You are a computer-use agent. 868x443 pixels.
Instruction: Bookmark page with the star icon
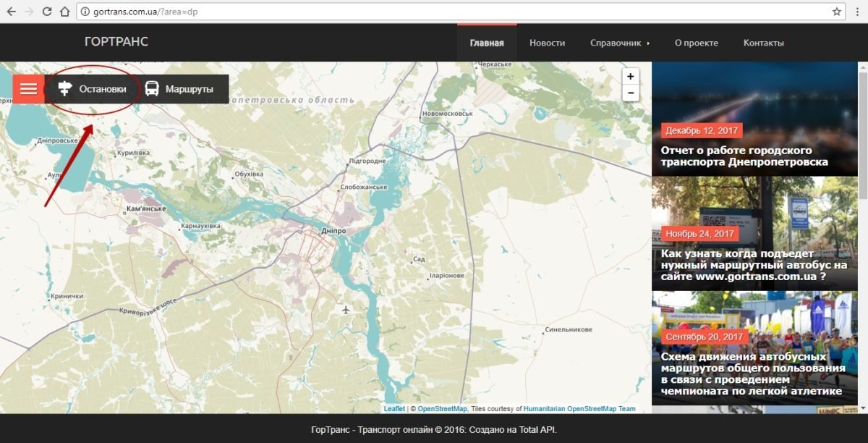coord(837,12)
